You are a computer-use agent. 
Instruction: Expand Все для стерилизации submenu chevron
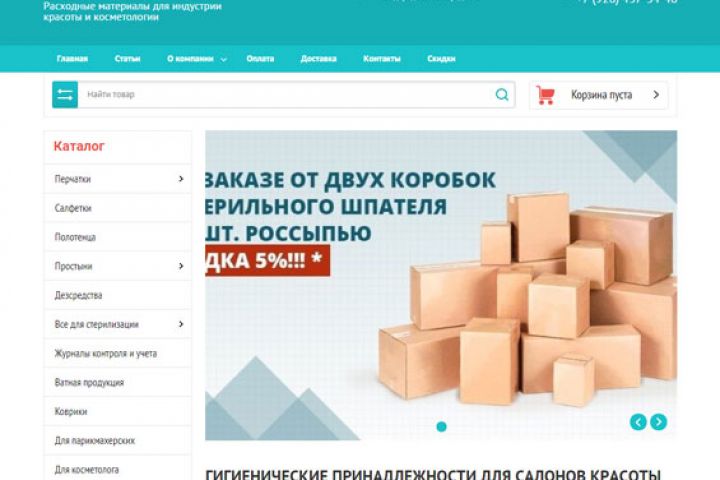coord(181,324)
